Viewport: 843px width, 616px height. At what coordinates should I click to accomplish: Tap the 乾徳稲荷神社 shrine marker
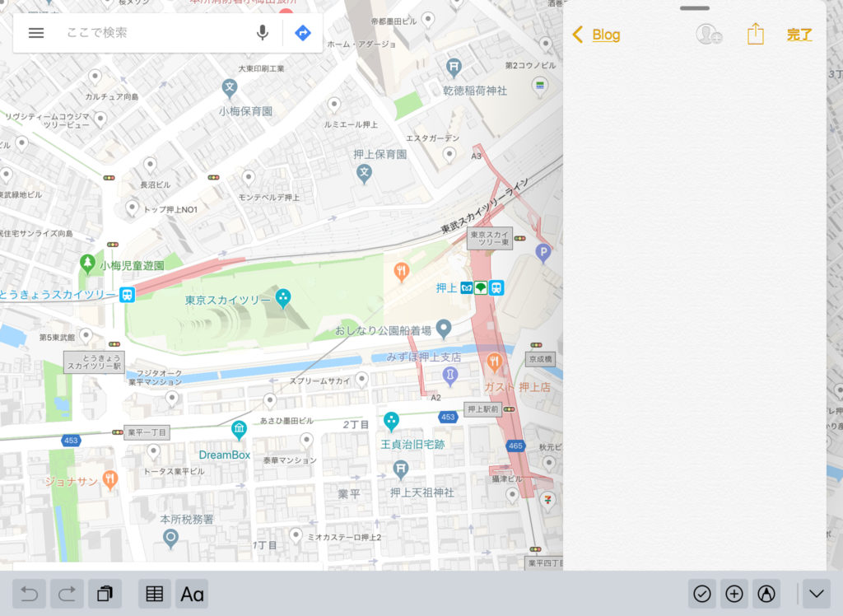click(x=454, y=68)
